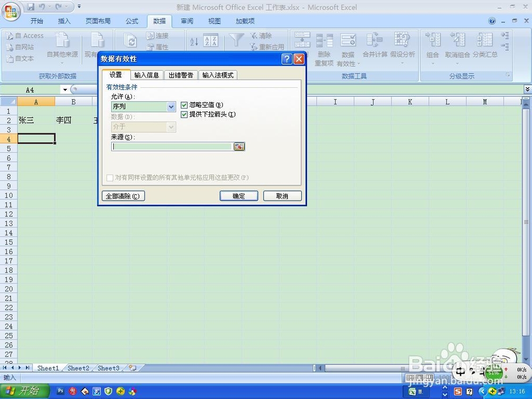Click the Office button logo
The height and width of the screenshot is (399, 532).
(x=11, y=12)
